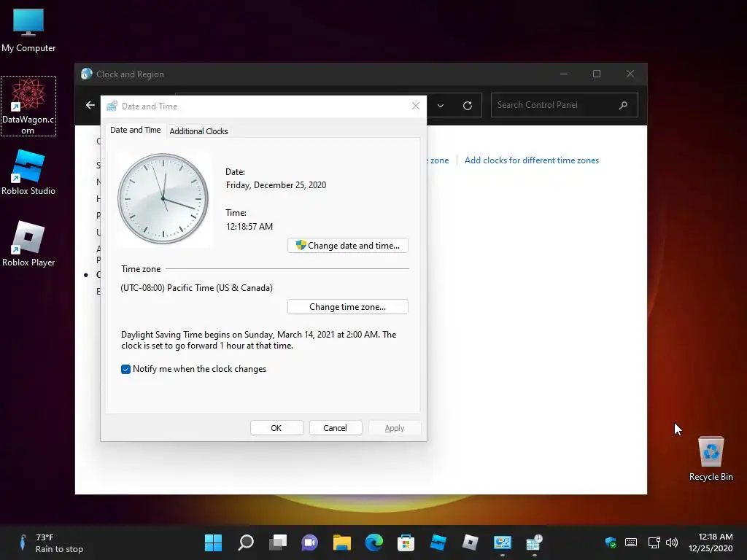Image resolution: width=747 pixels, height=560 pixels.
Task: Click the date text Friday, December 25, 2020
Action: point(276,185)
